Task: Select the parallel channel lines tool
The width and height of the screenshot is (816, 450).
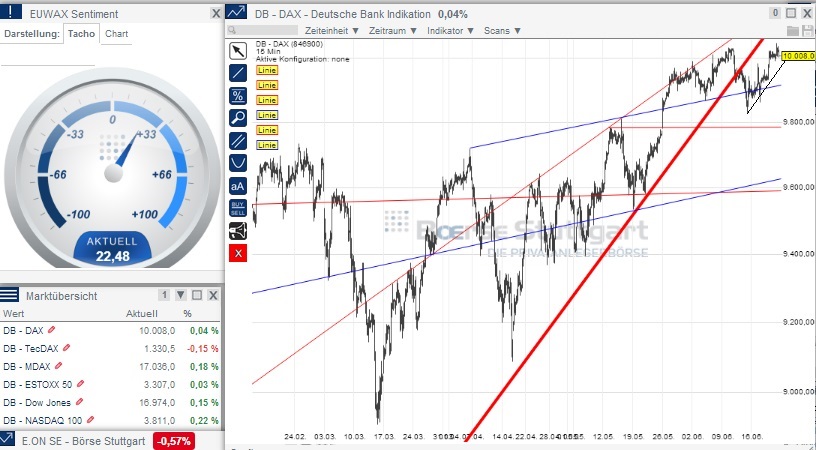Action: (x=238, y=140)
